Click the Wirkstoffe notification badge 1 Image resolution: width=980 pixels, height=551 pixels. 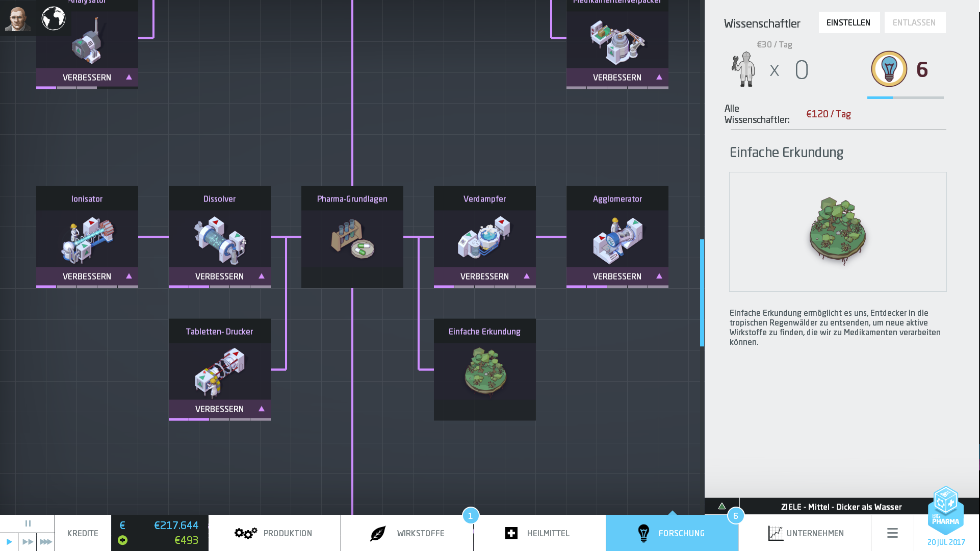(471, 515)
